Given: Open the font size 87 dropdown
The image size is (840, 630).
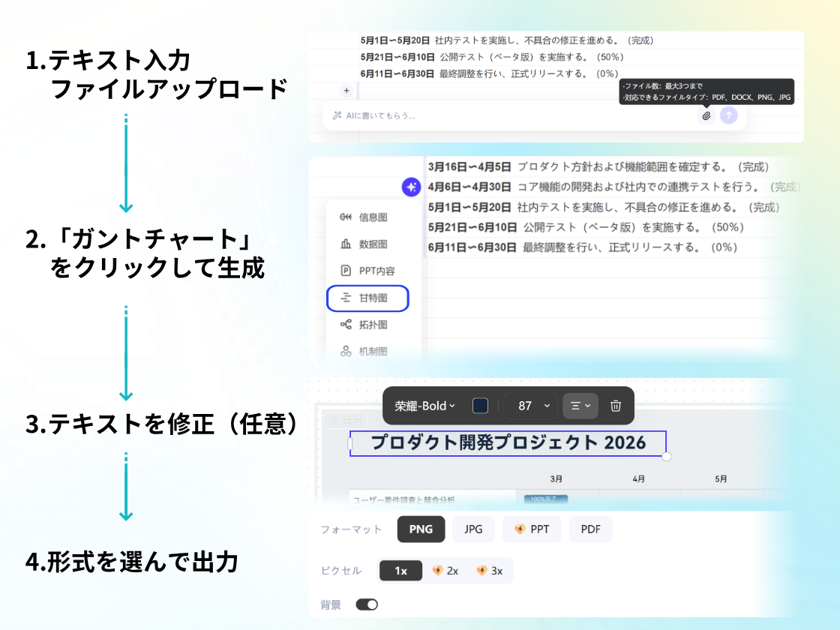Looking at the screenshot, I should click(529, 406).
